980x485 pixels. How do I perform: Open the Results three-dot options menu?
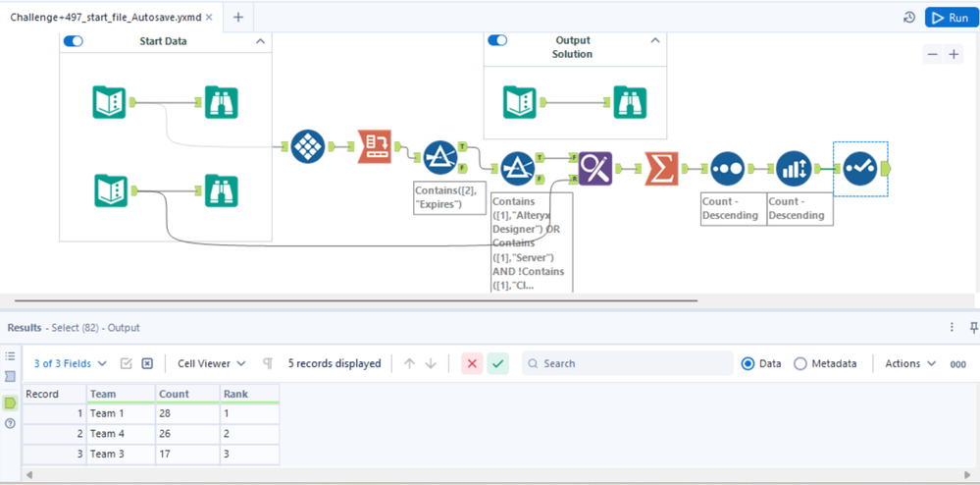[952, 327]
